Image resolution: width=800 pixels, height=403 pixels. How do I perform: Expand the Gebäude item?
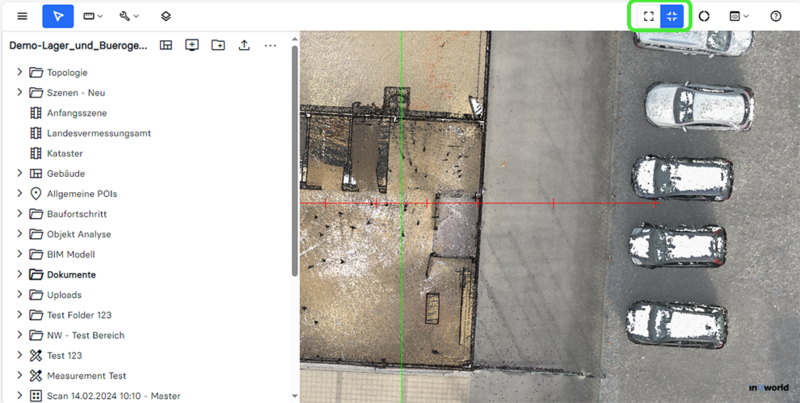[x=19, y=173]
